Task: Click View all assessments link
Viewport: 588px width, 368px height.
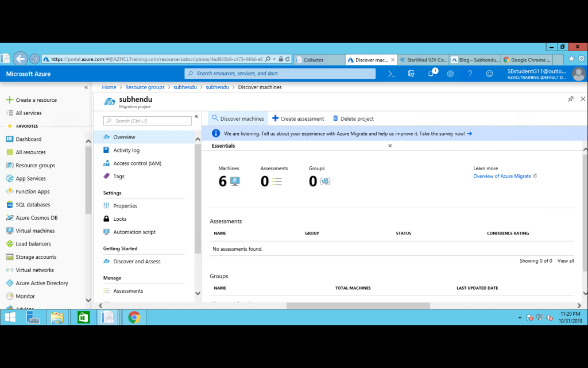Action: (x=566, y=260)
